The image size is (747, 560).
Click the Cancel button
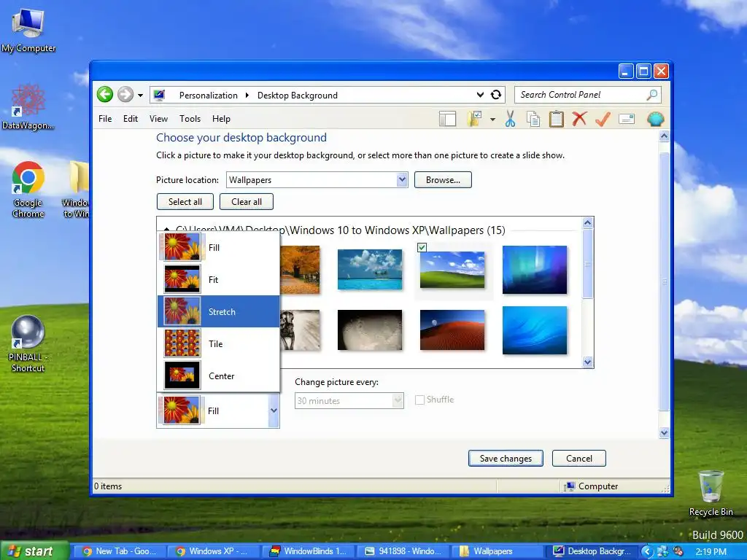(578, 458)
